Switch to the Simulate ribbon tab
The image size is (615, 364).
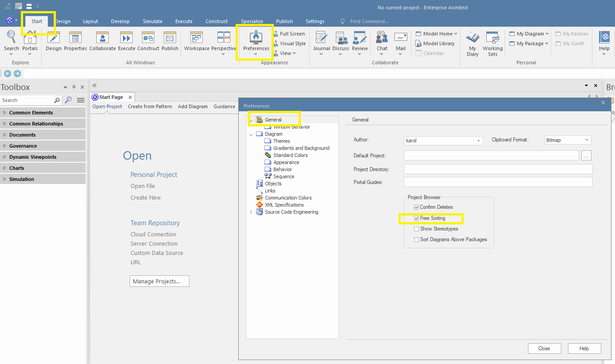[x=153, y=21]
